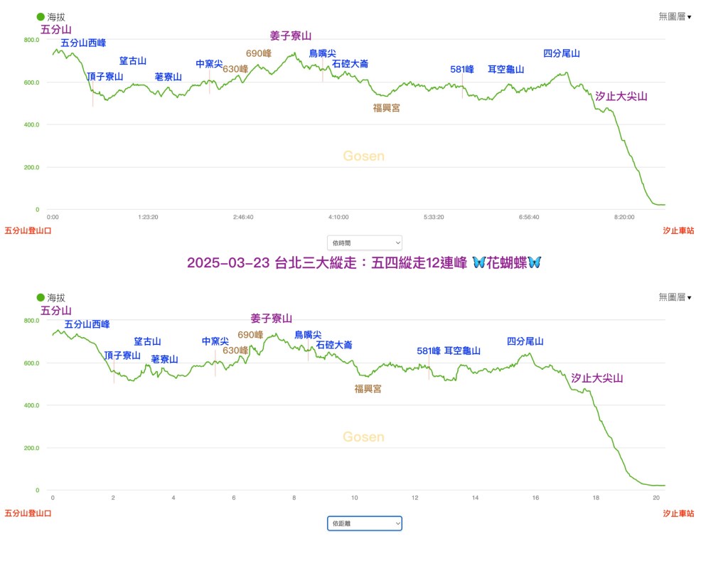This screenshot has width=728, height=561.
Task: Click the 汐止大尖山 label in the distance chart
Action: pos(597,378)
